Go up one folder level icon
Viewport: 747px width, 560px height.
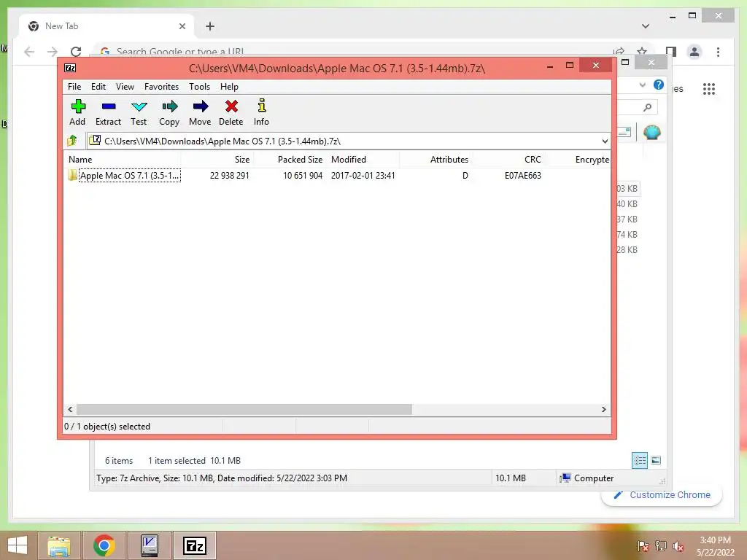point(72,141)
